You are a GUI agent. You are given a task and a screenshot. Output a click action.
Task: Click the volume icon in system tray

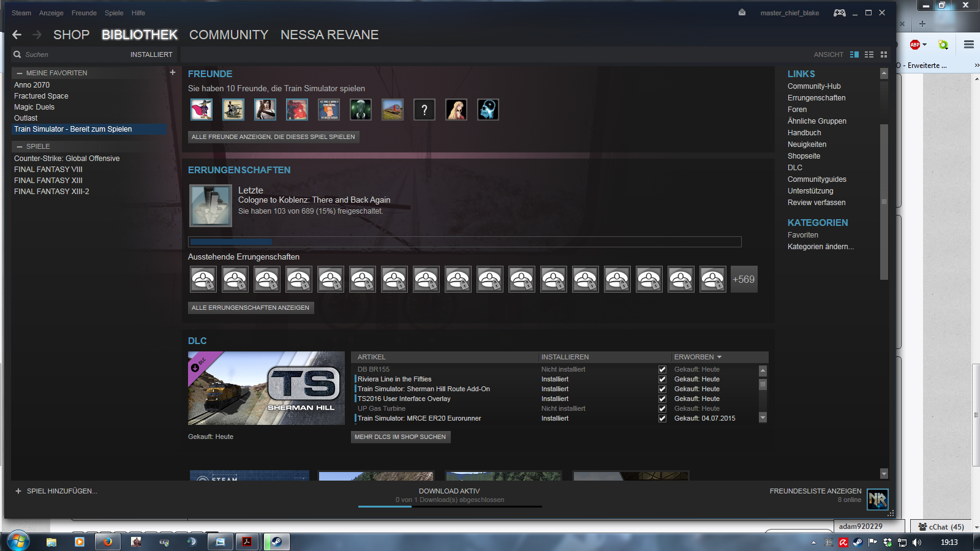(x=917, y=542)
